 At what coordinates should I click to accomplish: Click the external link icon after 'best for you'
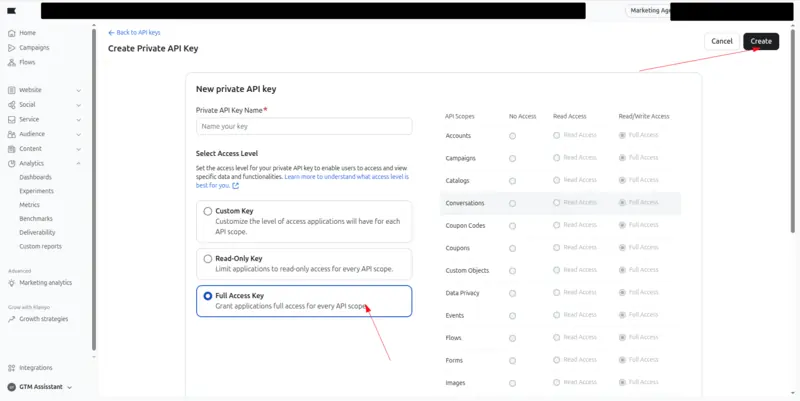pyautogui.click(x=236, y=186)
